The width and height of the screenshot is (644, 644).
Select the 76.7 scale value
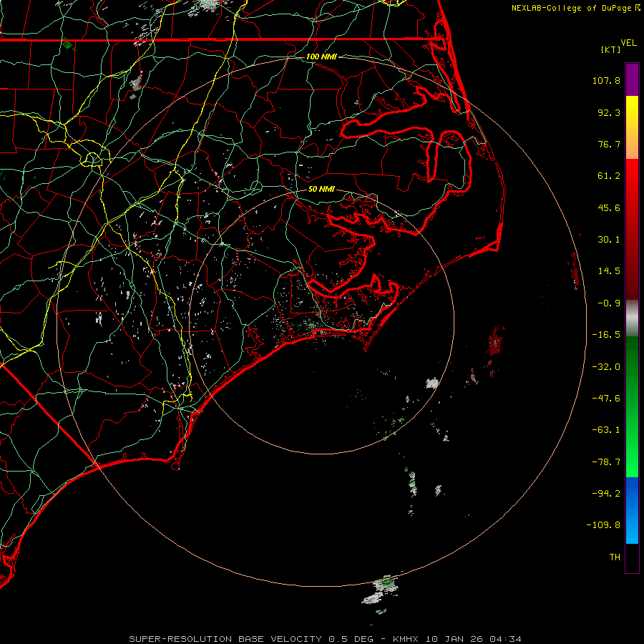609,144
